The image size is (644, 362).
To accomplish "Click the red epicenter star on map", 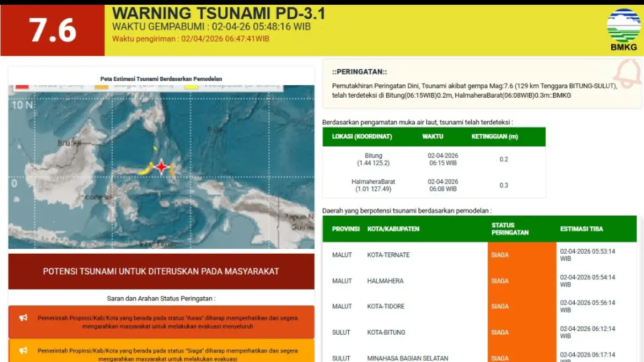I will [x=162, y=167].
